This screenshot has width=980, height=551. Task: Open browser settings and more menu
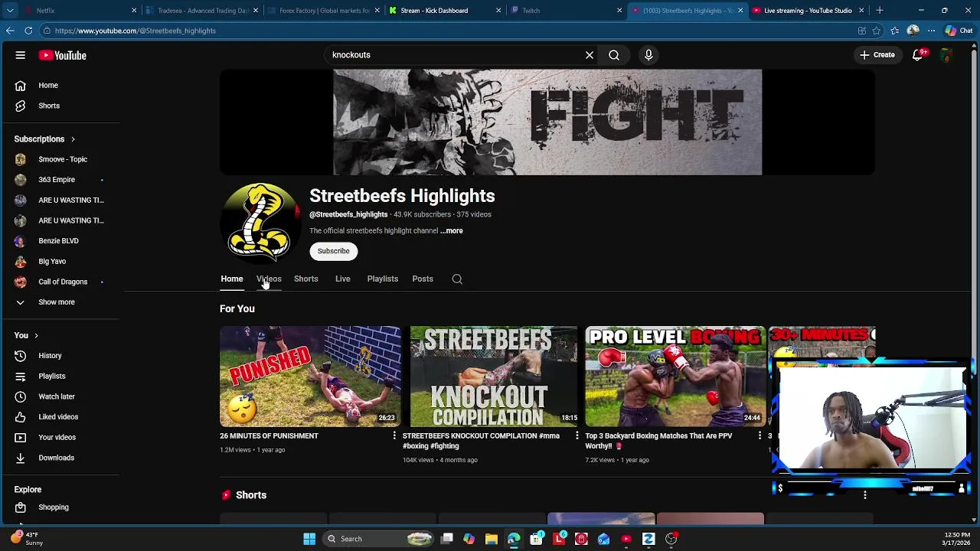click(931, 31)
